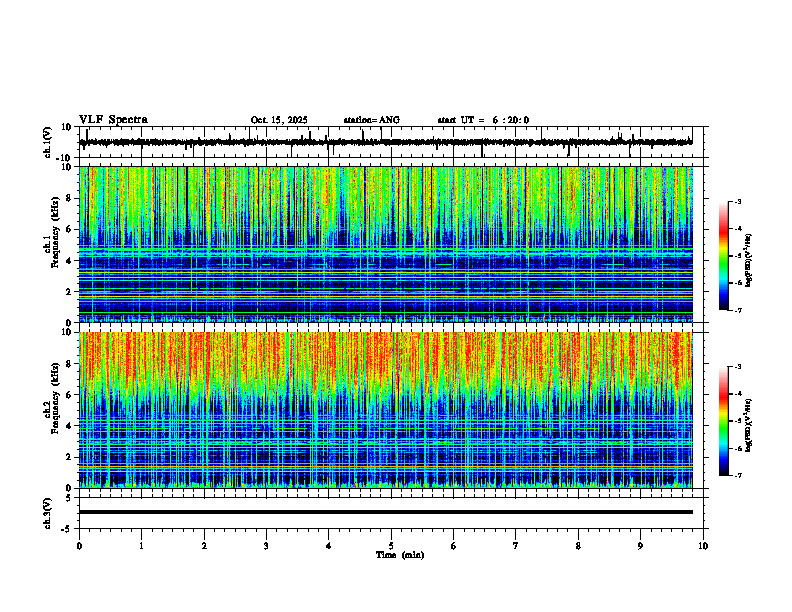Click the time axis tick label "0"
792x612 pixels.
point(79,546)
